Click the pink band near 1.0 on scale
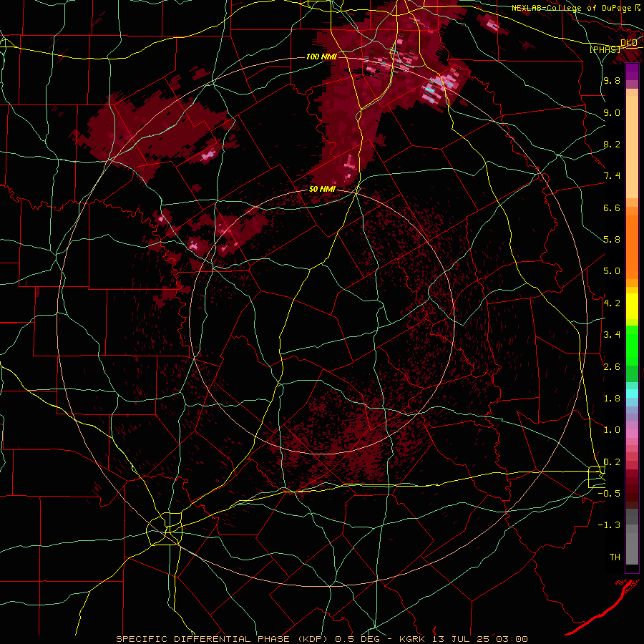Image resolution: width=644 pixels, height=644 pixels. click(632, 433)
